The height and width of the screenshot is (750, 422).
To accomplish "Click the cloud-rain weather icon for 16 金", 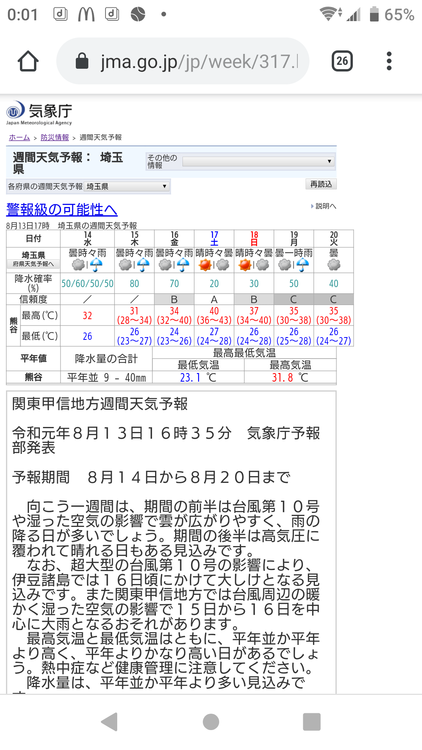I will click(174, 265).
